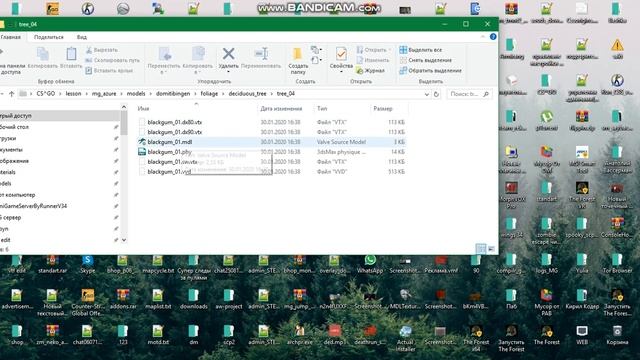Select file blackgum_01.mdl
Image resolution: width=640 pixels, height=360 pixels.
coord(169,142)
